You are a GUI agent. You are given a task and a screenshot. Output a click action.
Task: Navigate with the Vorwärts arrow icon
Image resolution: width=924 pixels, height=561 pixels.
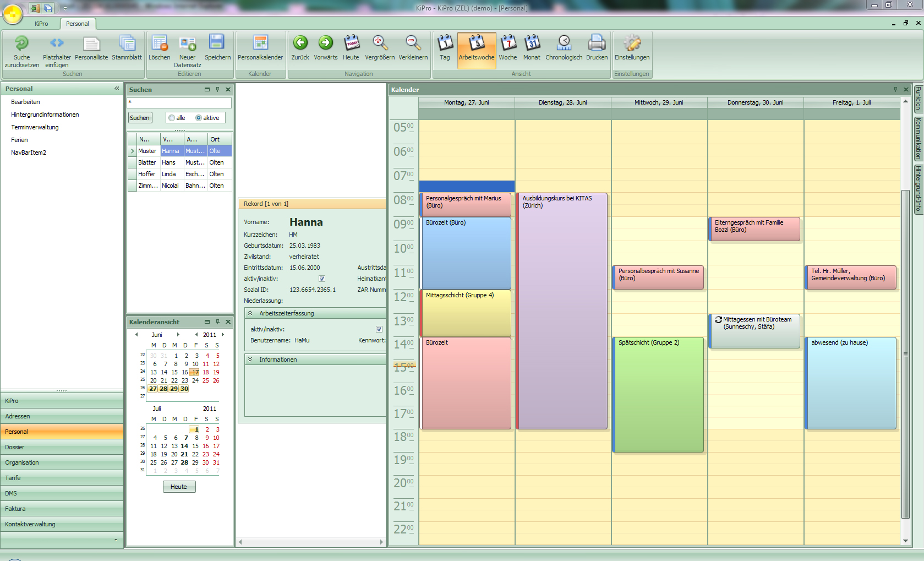pyautogui.click(x=326, y=43)
